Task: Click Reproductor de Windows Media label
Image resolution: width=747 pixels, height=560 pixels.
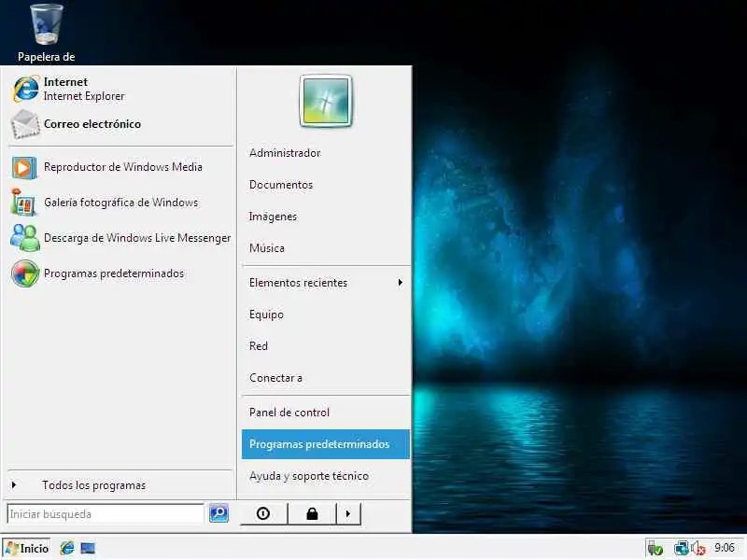Action: tap(123, 167)
